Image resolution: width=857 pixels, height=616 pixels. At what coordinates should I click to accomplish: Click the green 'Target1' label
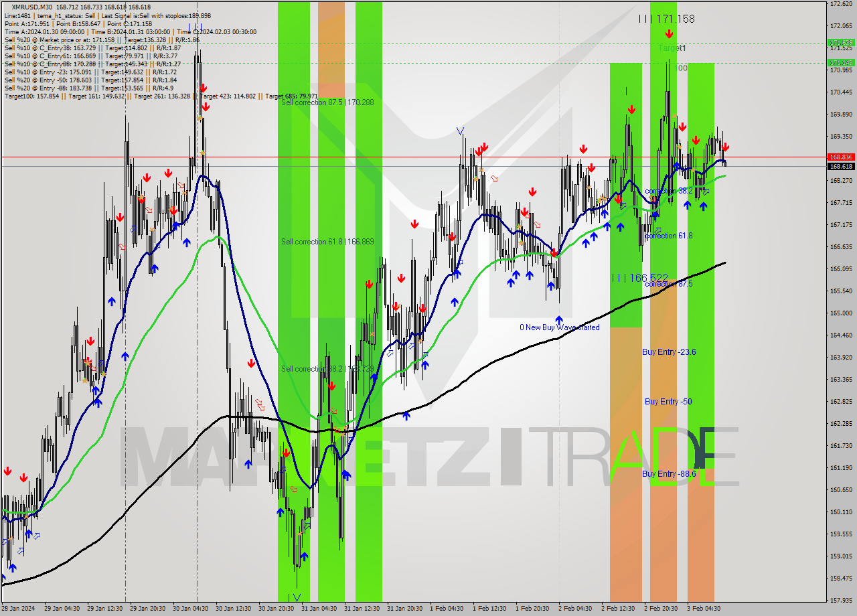click(x=672, y=48)
